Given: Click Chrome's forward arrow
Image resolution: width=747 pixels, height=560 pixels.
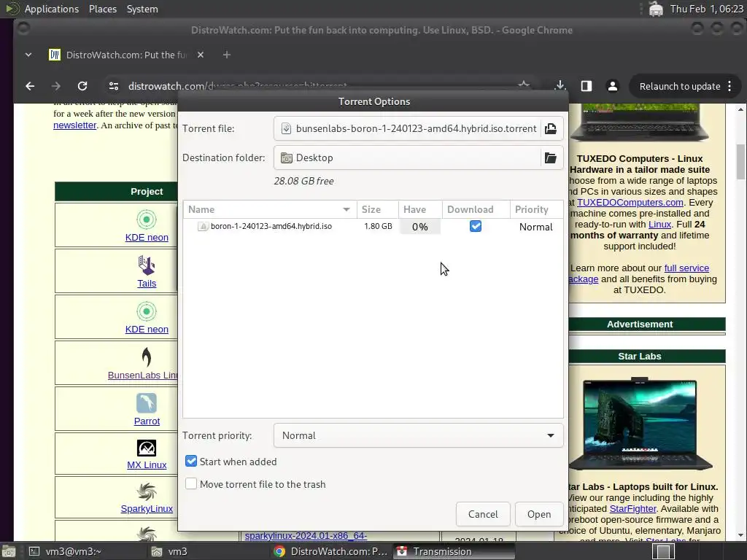Looking at the screenshot, I should pyautogui.click(x=56, y=86).
